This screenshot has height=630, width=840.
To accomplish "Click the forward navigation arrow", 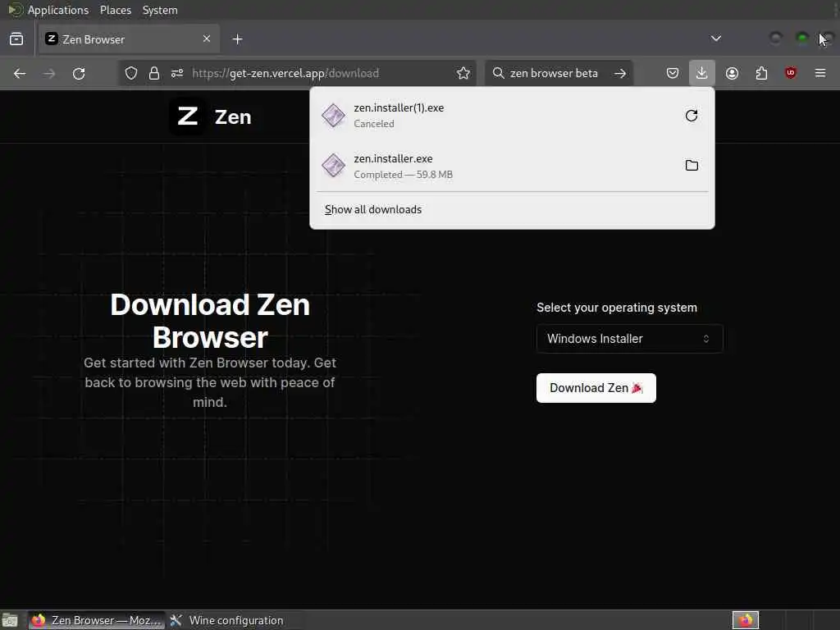I will pyautogui.click(x=49, y=73).
